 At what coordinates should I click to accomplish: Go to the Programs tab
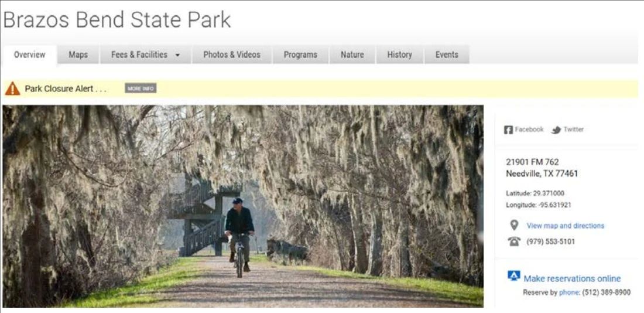(x=300, y=55)
